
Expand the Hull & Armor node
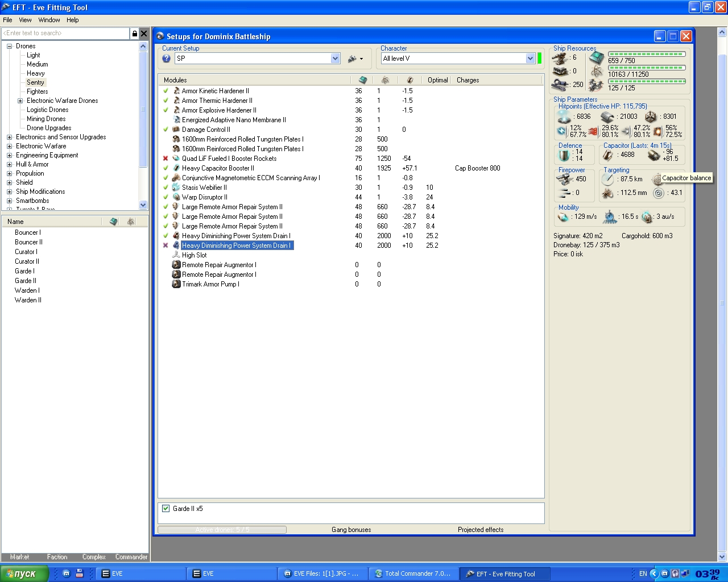coord(10,164)
